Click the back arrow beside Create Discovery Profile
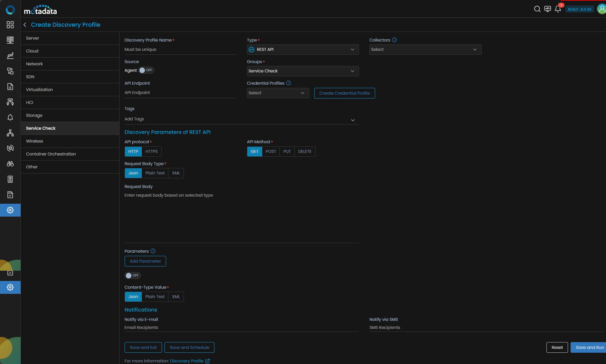The width and height of the screenshot is (606, 364). point(25,25)
